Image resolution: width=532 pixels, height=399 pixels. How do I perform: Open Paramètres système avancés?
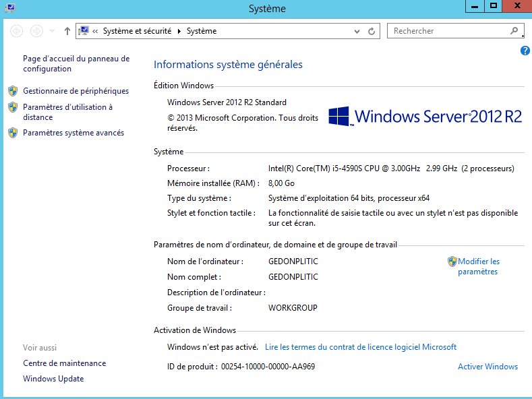click(73, 133)
